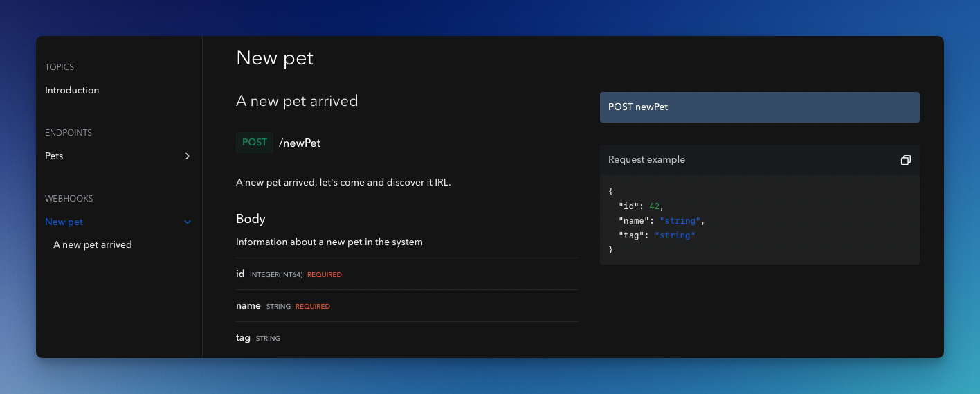Expand the Pets endpoints chevron
The image size is (980, 394).
pyautogui.click(x=187, y=156)
